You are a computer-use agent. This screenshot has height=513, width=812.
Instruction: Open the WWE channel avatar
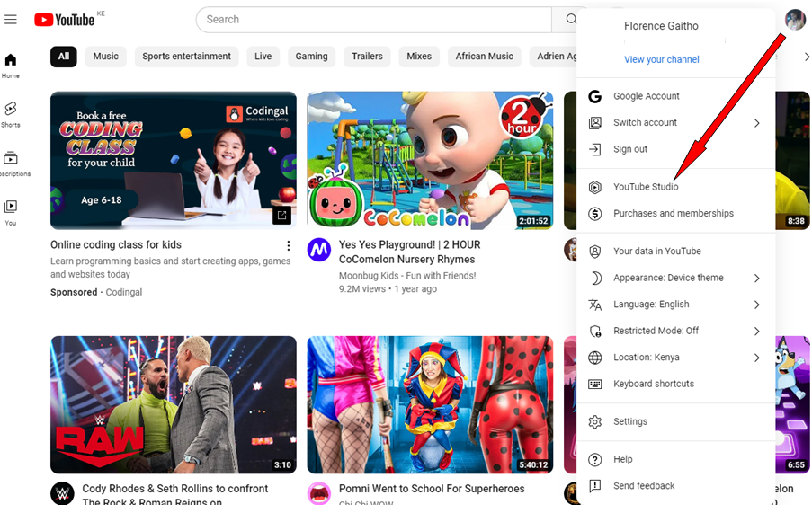pos(62,493)
